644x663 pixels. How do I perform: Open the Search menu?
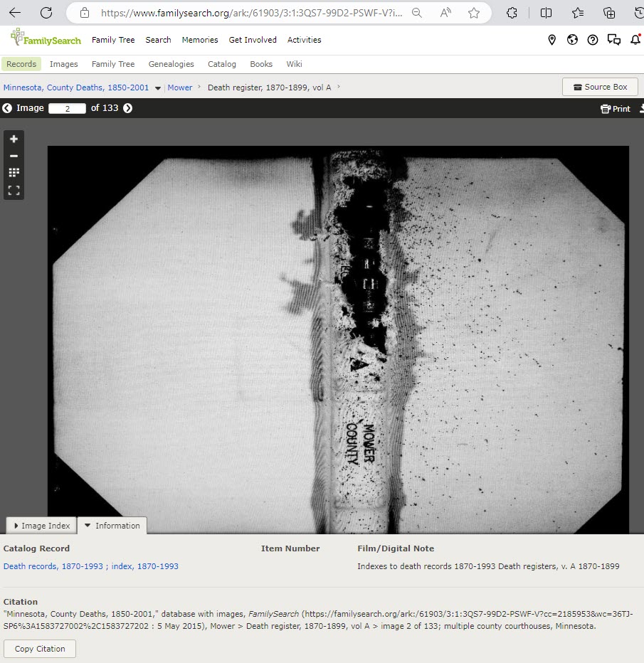tap(158, 40)
